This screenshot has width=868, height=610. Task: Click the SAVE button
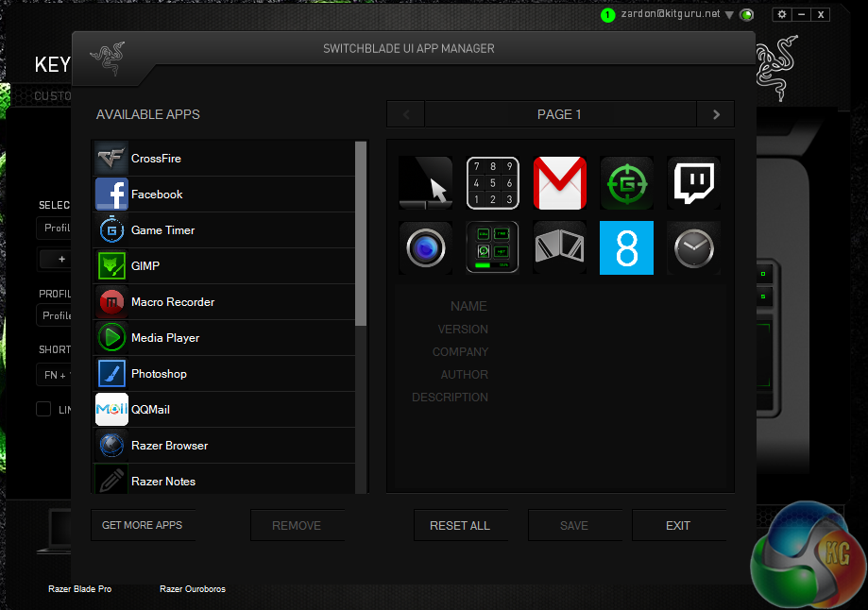[574, 525]
